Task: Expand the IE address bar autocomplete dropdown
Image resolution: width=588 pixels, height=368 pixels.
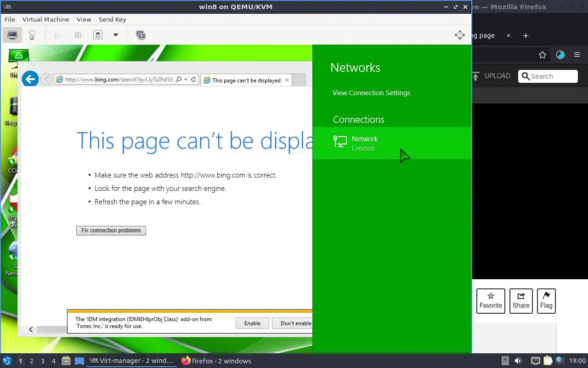Action: click(x=186, y=80)
